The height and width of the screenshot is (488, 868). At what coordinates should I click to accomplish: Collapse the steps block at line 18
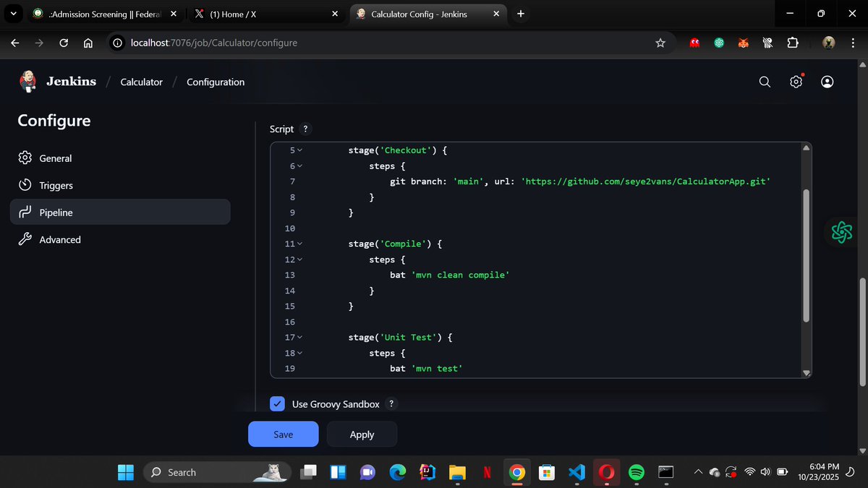click(300, 354)
